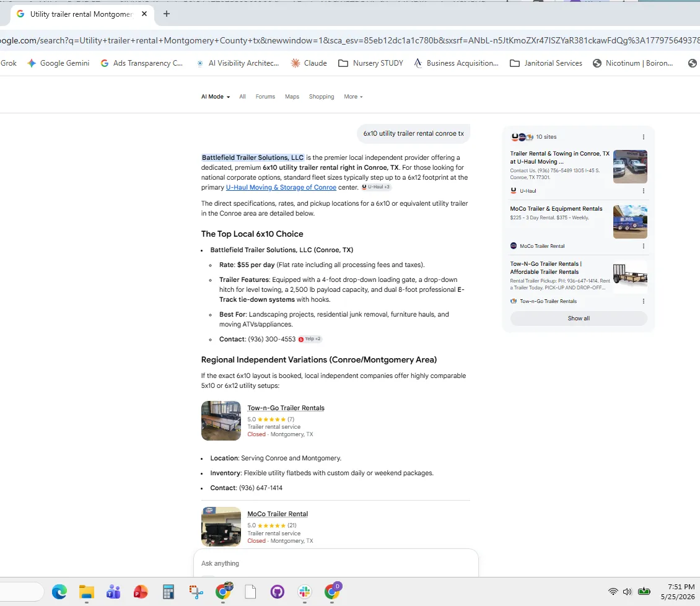This screenshot has height=606, width=700.
Task: Open File Explorer from the taskbar
Action: [87, 592]
